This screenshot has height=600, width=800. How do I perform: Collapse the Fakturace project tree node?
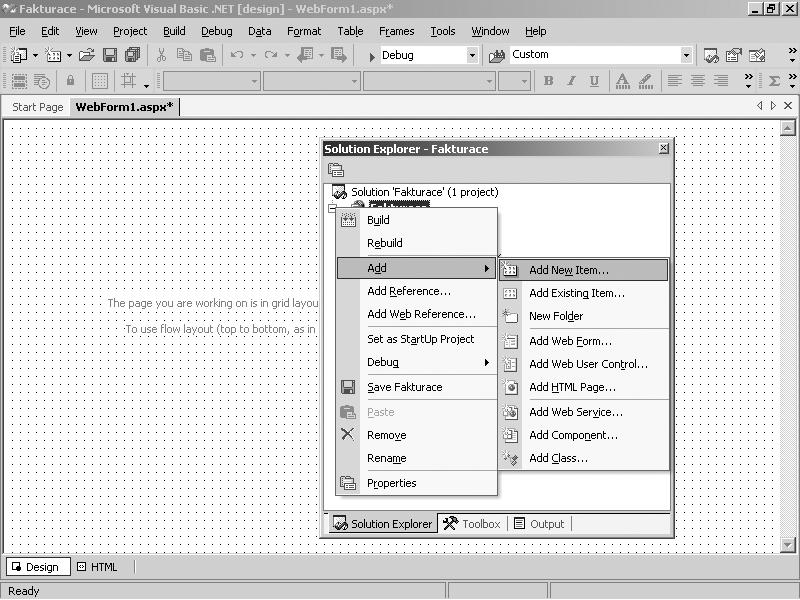[332, 208]
